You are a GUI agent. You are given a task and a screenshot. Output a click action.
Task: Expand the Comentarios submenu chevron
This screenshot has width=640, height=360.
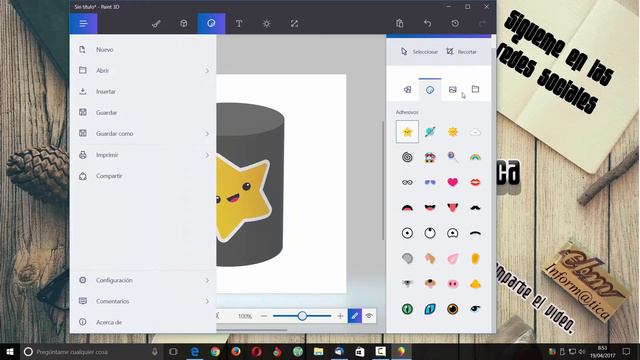click(x=207, y=301)
